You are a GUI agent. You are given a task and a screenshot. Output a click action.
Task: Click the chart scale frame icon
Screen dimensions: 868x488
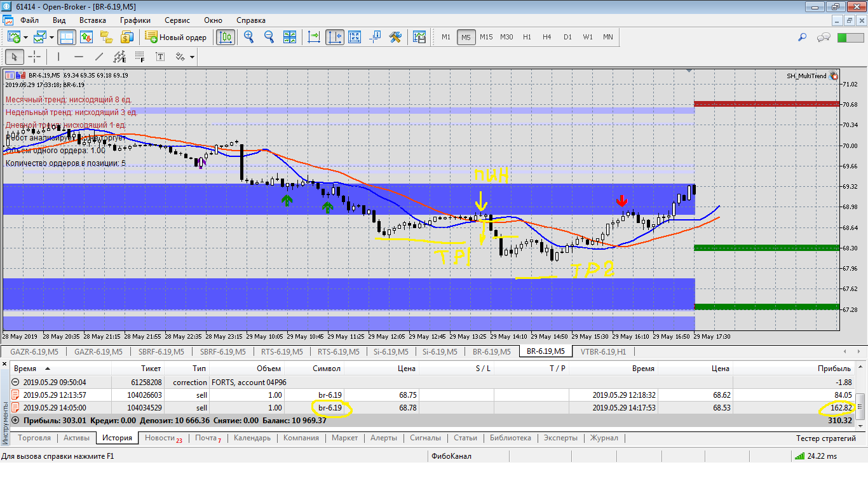(x=355, y=37)
